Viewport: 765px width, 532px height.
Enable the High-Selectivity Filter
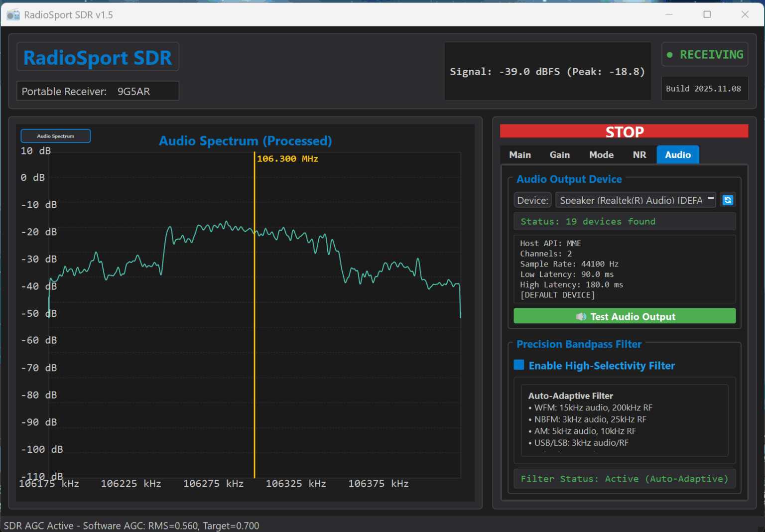(518, 365)
